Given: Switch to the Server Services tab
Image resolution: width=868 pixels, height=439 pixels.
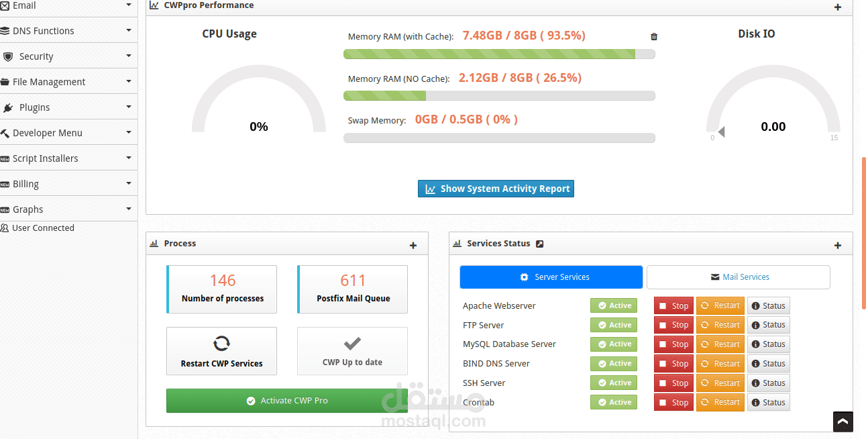Looking at the screenshot, I should tap(551, 277).
